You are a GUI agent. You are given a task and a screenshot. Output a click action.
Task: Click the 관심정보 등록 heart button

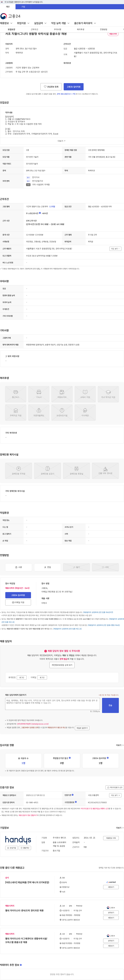click(x=51, y=87)
